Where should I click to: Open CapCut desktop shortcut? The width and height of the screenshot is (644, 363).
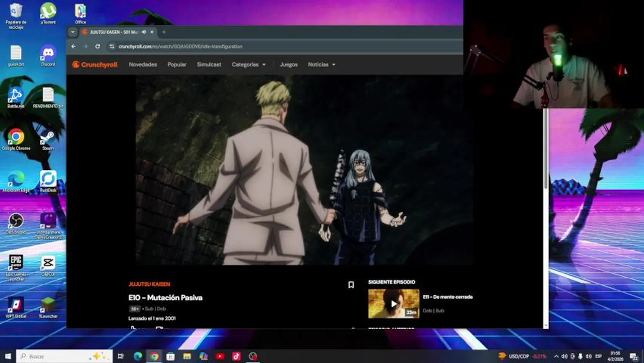(x=48, y=266)
